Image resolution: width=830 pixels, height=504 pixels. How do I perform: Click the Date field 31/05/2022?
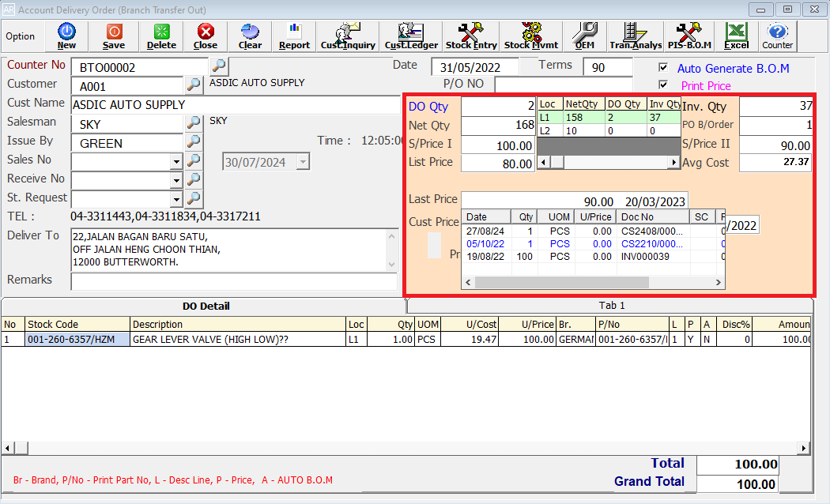click(474, 67)
